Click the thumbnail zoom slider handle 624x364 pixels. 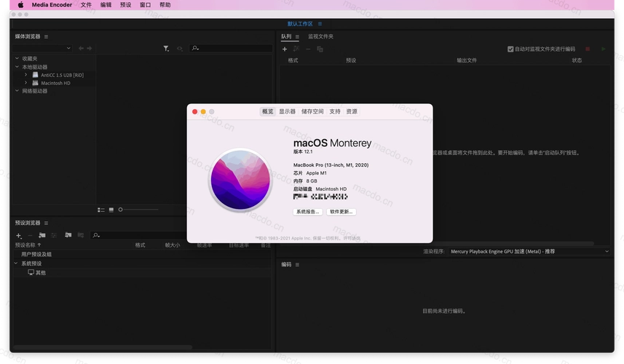click(120, 210)
